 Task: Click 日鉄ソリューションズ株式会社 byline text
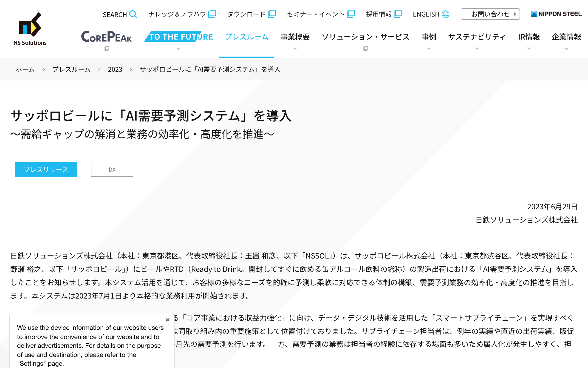tap(526, 220)
